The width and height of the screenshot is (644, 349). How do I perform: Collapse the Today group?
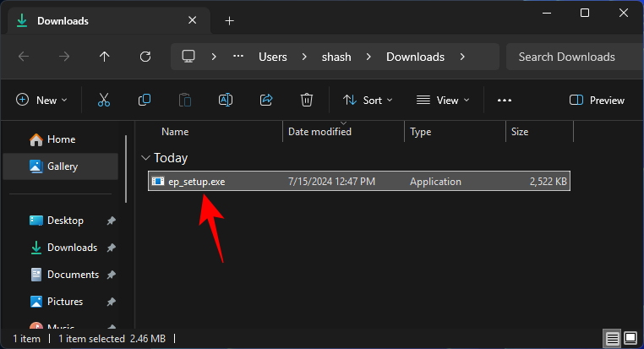pyautogui.click(x=146, y=158)
